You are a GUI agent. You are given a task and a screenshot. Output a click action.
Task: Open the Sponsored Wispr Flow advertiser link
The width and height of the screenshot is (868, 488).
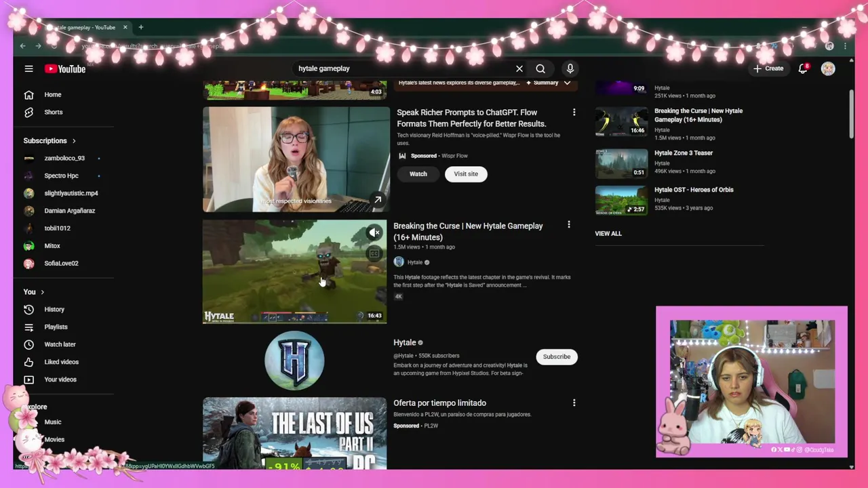454,156
